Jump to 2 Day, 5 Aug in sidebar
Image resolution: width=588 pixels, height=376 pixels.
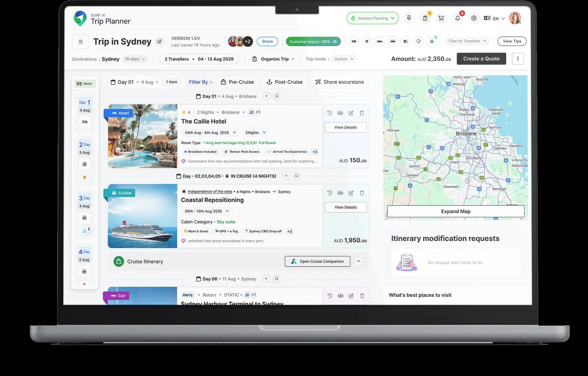(x=85, y=148)
